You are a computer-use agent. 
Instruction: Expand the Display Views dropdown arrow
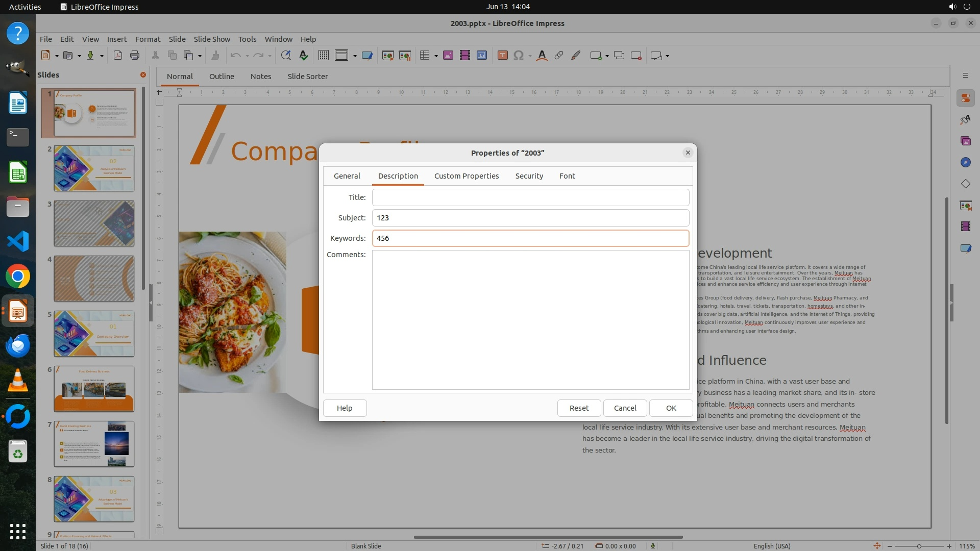pyautogui.click(x=355, y=56)
